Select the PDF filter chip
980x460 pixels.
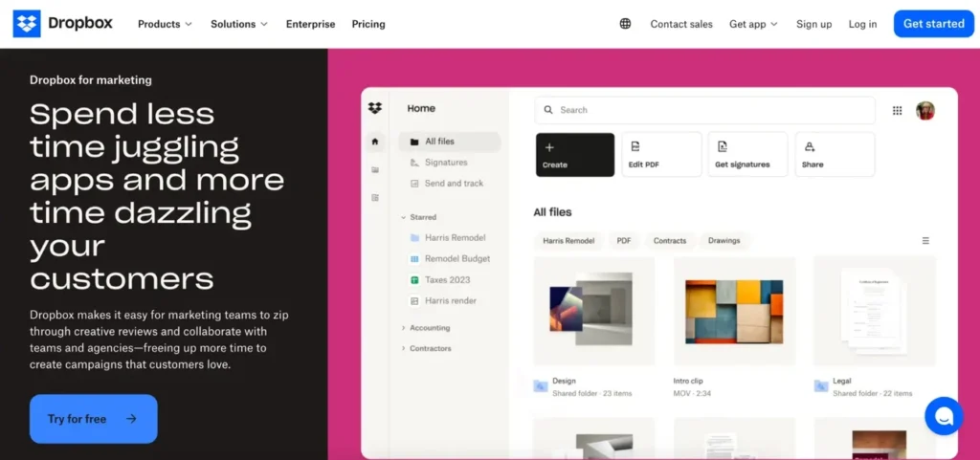point(624,240)
